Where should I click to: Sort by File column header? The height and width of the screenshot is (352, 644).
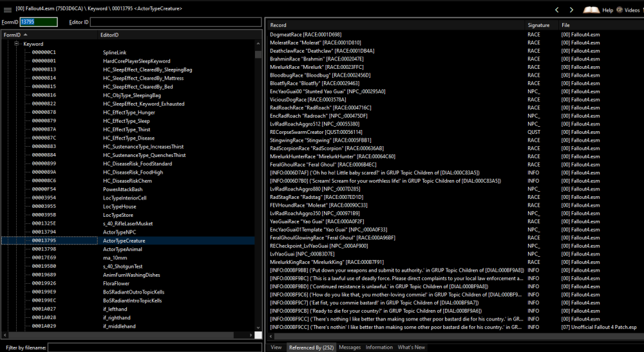[601, 25]
